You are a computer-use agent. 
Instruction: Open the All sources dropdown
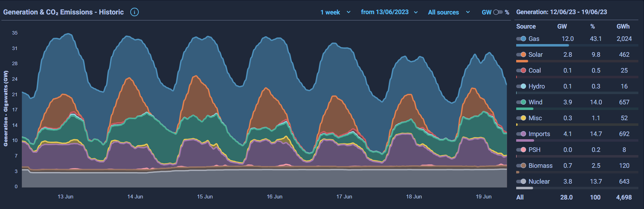point(449,12)
